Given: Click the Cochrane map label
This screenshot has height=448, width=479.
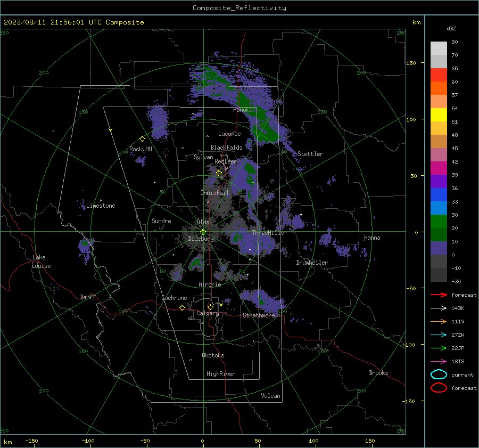Looking at the screenshot, I should [x=174, y=298].
